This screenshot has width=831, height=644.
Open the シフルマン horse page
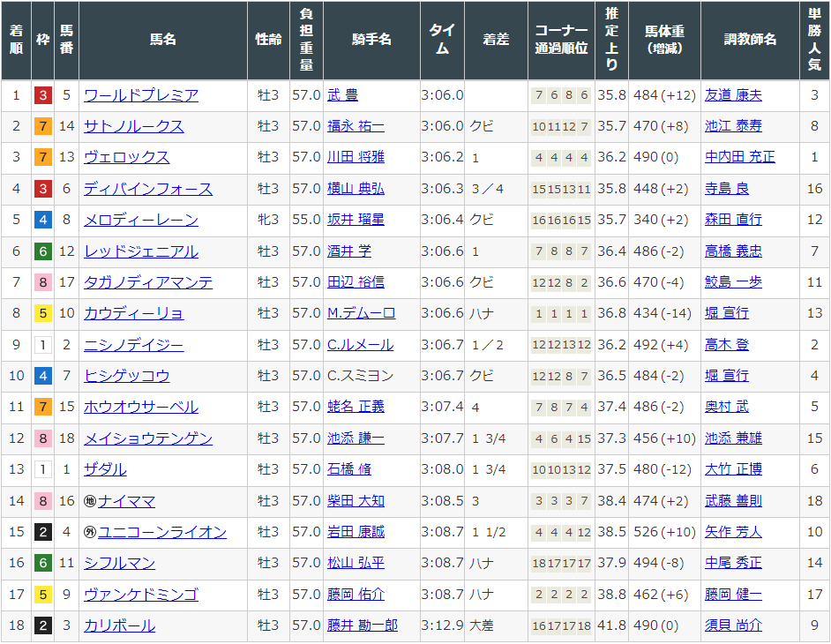coord(119,563)
